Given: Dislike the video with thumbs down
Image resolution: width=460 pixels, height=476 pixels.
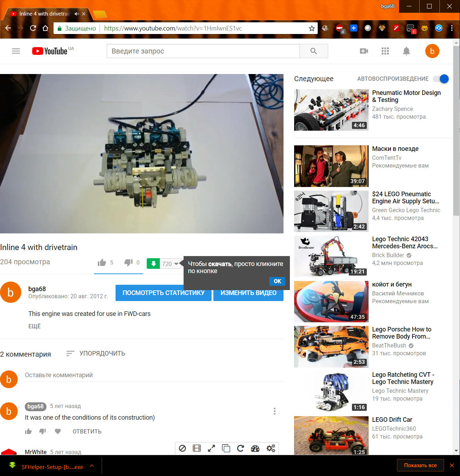Looking at the screenshot, I should click(x=128, y=262).
